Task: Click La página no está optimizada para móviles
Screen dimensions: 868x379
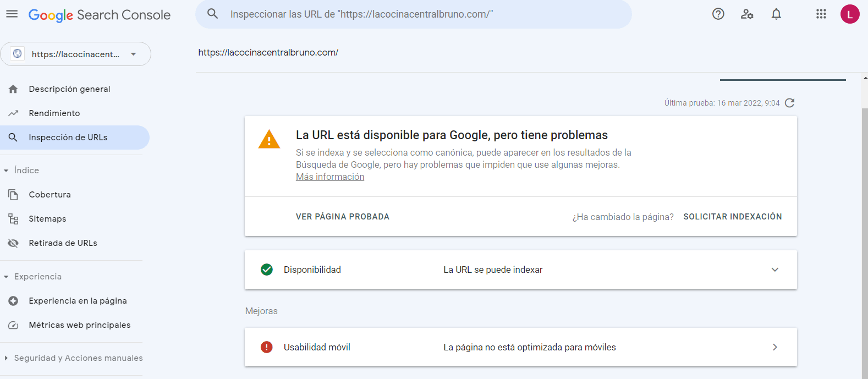Action: tap(530, 347)
